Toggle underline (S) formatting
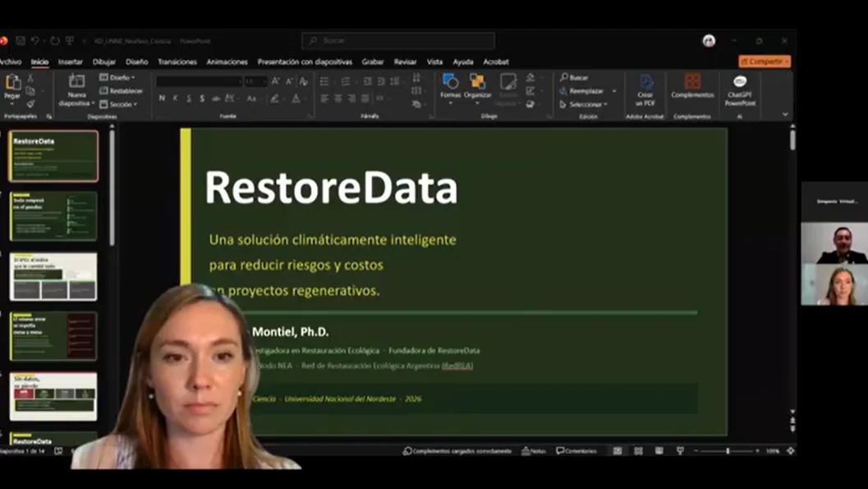Image resolution: width=868 pixels, height=489 pixels. [189, 99]
